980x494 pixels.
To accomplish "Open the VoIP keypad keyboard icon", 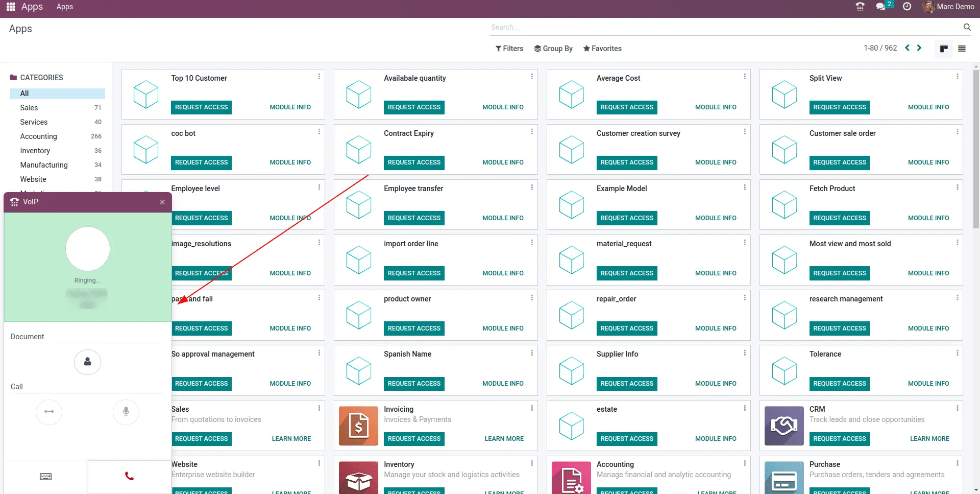I will pos(46,477).
